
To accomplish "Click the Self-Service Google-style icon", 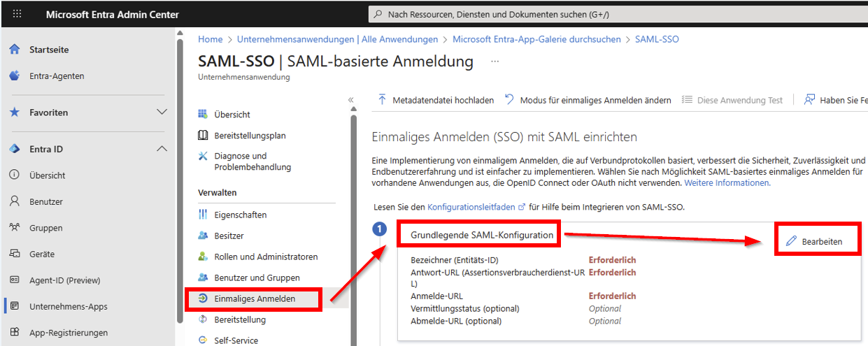I will [x=203, y=340].
